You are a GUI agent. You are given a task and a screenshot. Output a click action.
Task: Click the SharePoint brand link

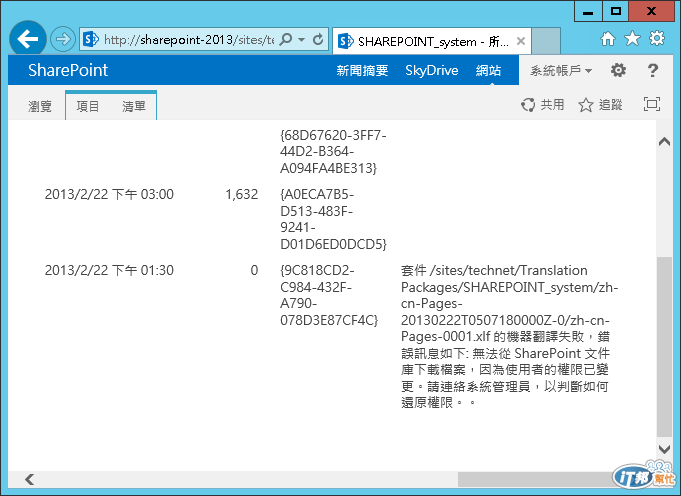[68, 70]
